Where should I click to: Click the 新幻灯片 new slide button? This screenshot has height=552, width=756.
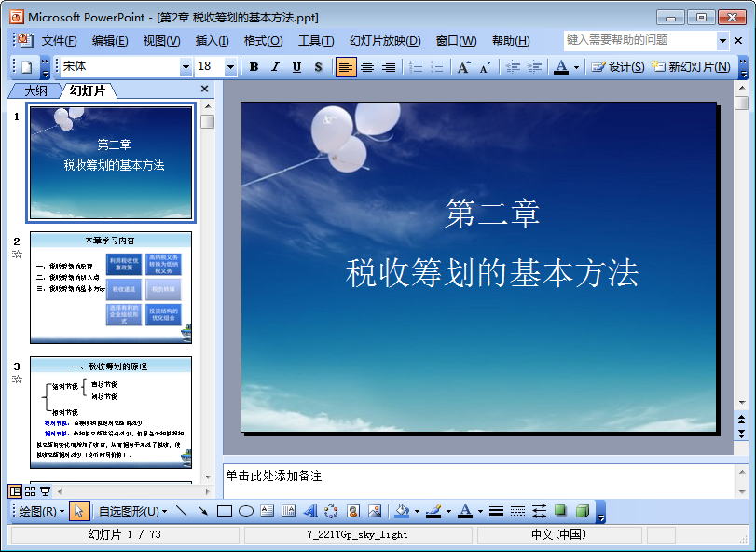692,66
